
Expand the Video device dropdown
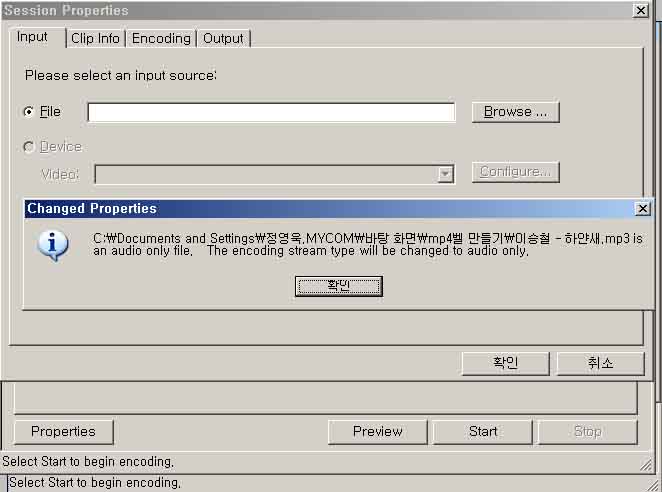[445, 174]
